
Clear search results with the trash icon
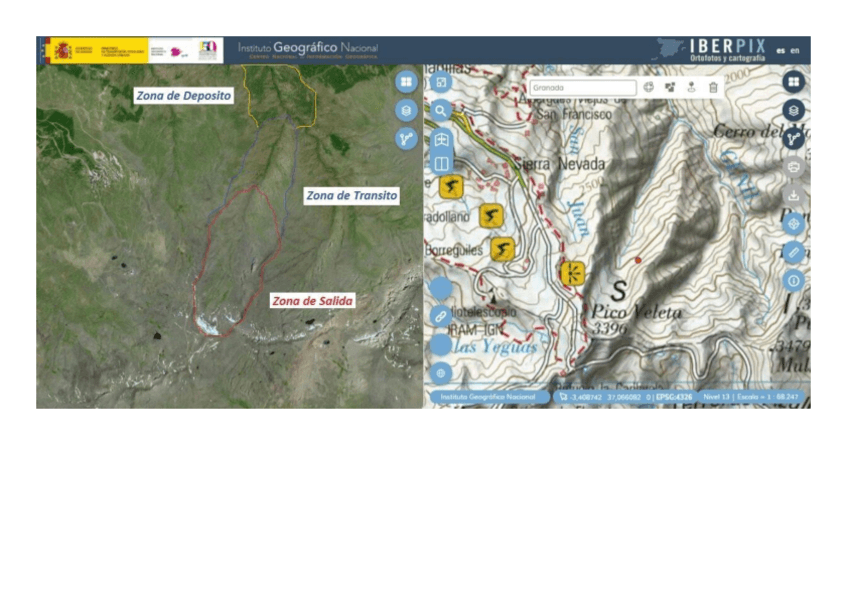point(713,88)
